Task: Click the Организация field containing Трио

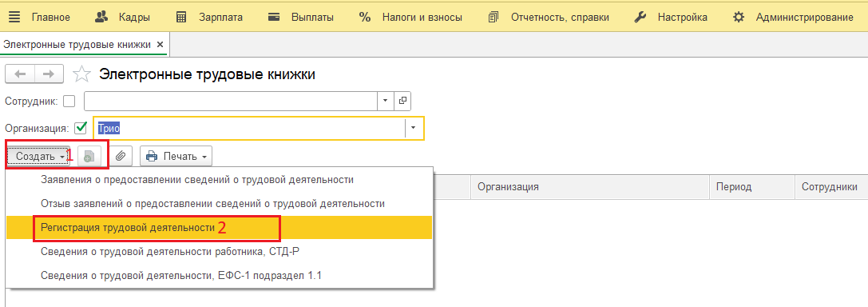Action: [249, 128]
